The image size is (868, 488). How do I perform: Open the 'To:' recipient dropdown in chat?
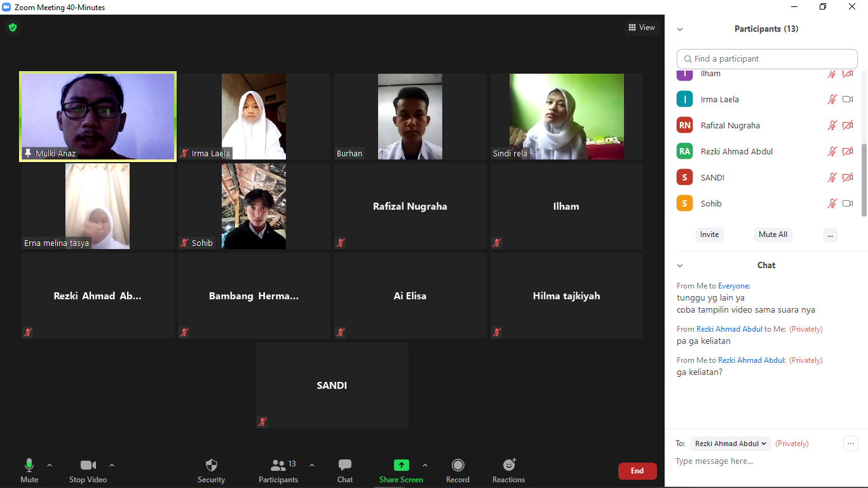tap(730, 443)
